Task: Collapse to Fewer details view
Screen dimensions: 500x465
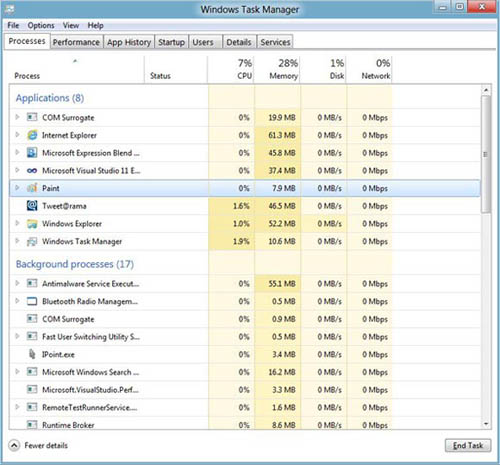Action: pos(39,446)
